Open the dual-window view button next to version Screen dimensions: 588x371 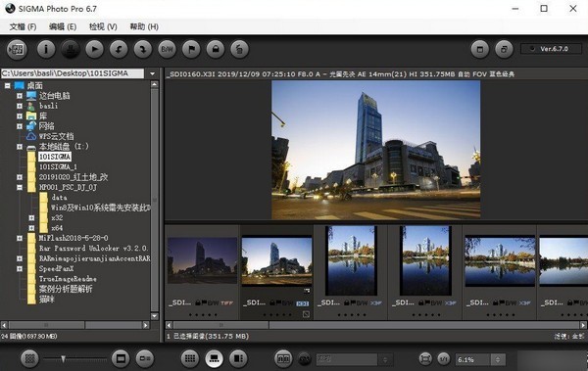coord(504,49)
